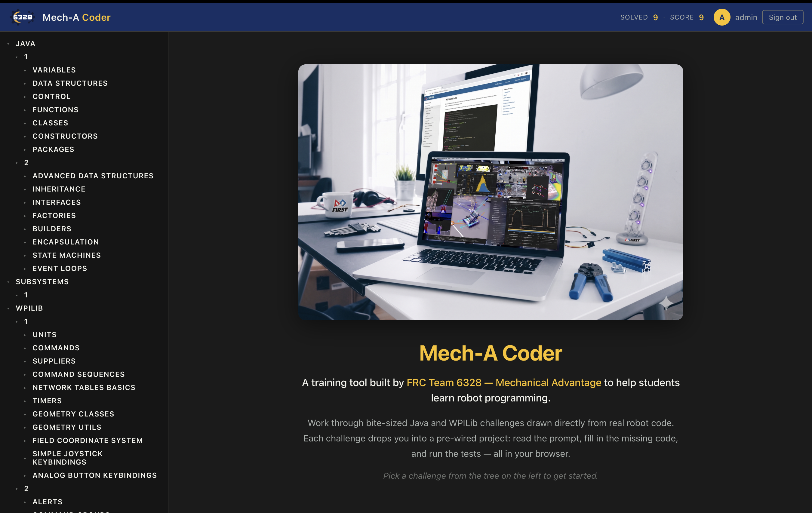
Task: Select the CONSTRUCTORS category
Action: 65,136
